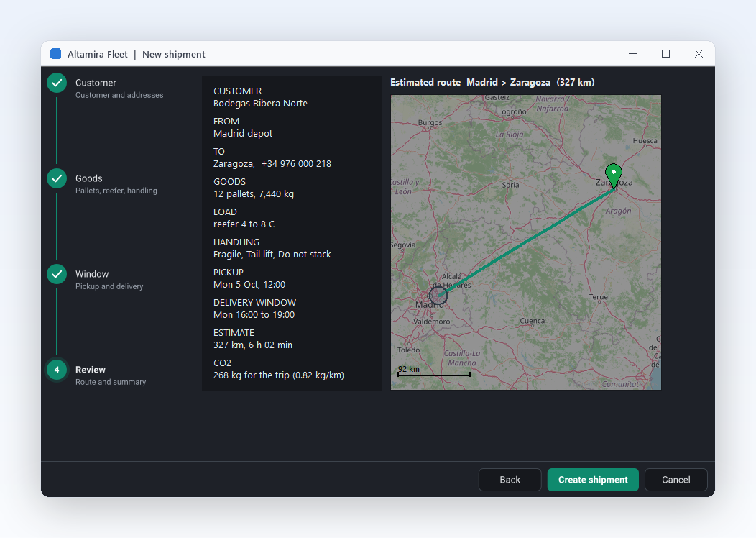Click the Logroño label on map
Image resolution: width=756 pixels, height=538 pixels.
512,111
